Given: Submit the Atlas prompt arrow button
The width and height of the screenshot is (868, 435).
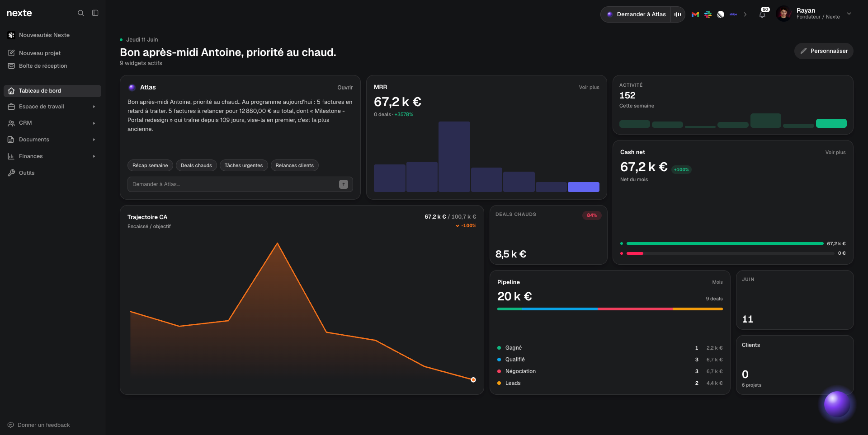Looking at the screenshot, I should click(x=344, y=184).
